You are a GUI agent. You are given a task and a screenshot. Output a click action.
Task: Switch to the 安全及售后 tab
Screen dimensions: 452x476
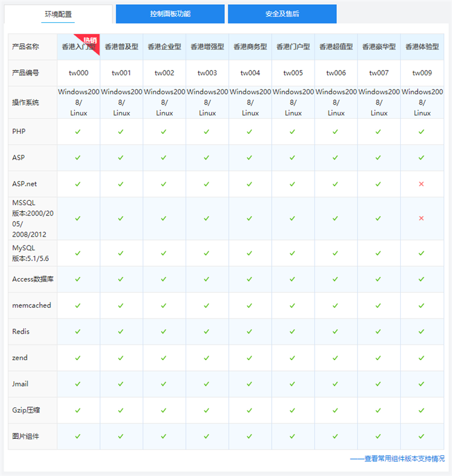pos(282,14)
